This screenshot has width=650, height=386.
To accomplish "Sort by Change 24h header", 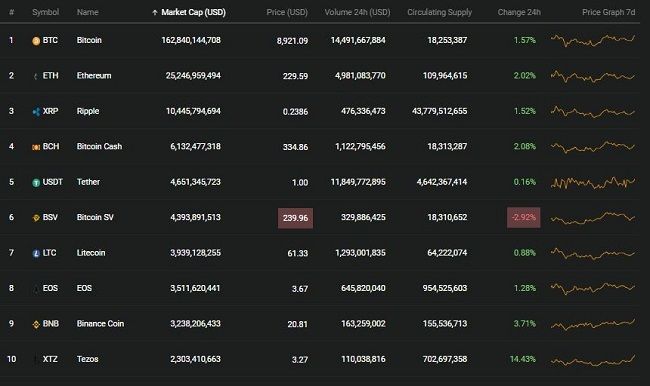I will [x=519, y=12].
